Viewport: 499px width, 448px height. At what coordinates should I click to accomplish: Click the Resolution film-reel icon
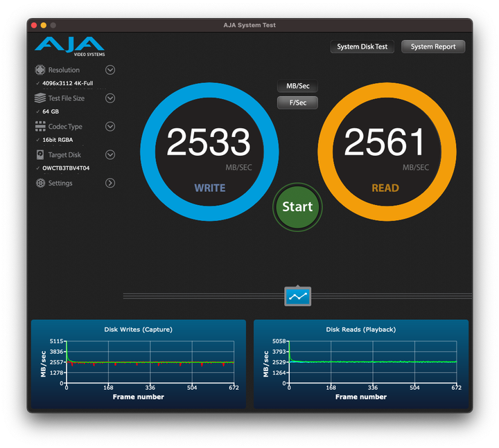coord(40,70)
